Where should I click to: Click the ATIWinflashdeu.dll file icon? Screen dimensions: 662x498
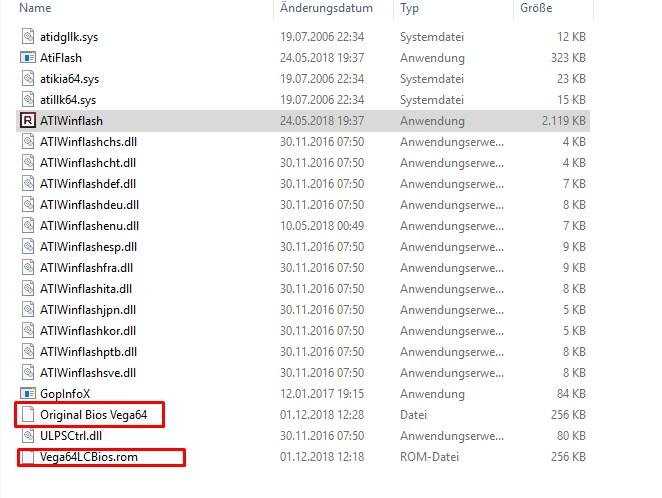point(28,205)
